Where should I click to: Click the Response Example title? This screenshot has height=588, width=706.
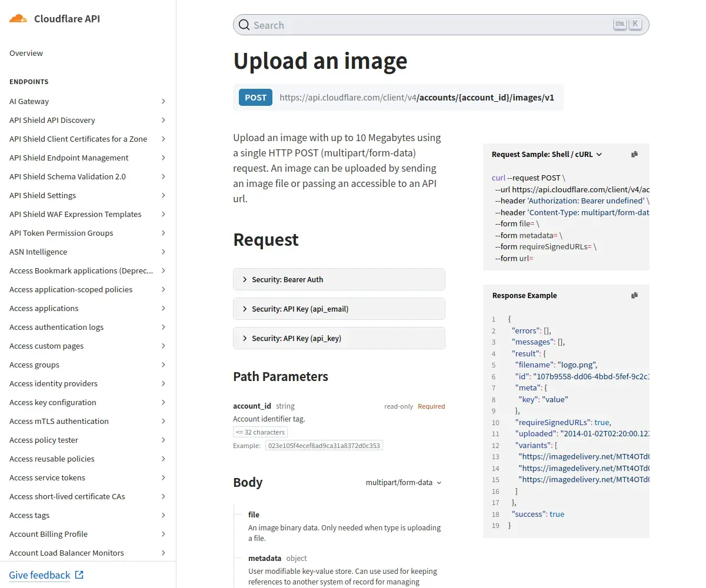pos(524,295)
